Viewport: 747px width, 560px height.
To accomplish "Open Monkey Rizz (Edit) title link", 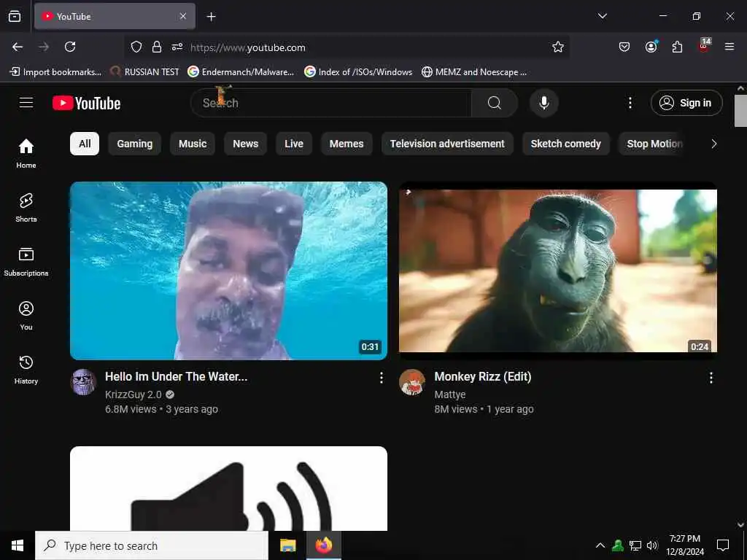I will click(x=483, y=377).
